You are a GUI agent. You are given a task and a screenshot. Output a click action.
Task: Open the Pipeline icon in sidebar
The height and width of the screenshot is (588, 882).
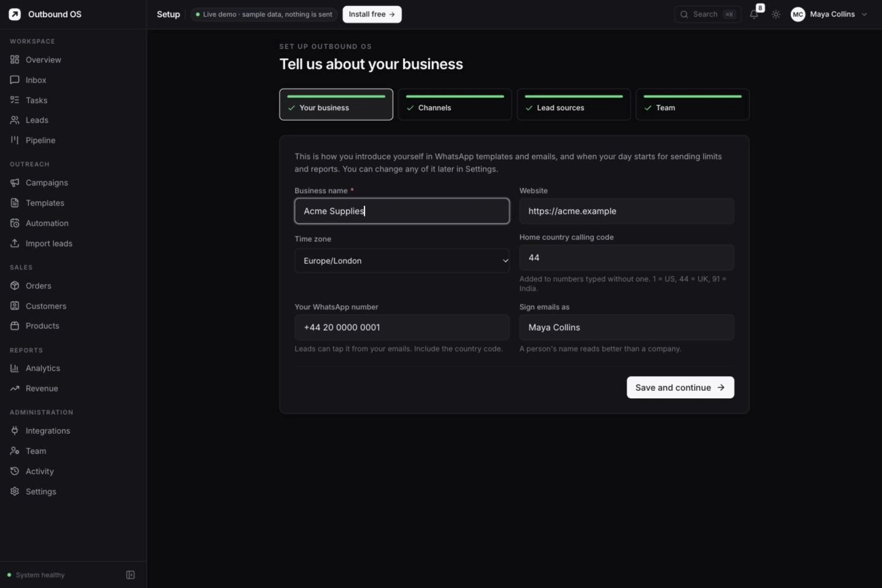[x=15, y=140]
